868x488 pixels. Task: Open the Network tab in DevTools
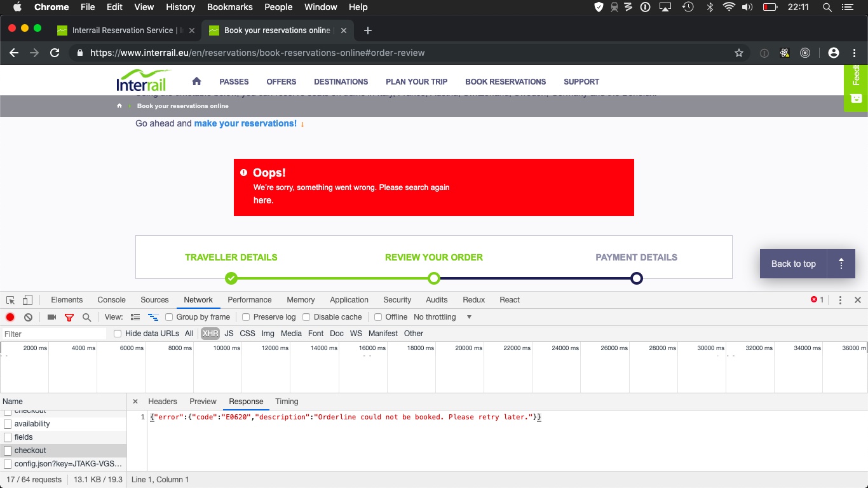tap(198, 300)
